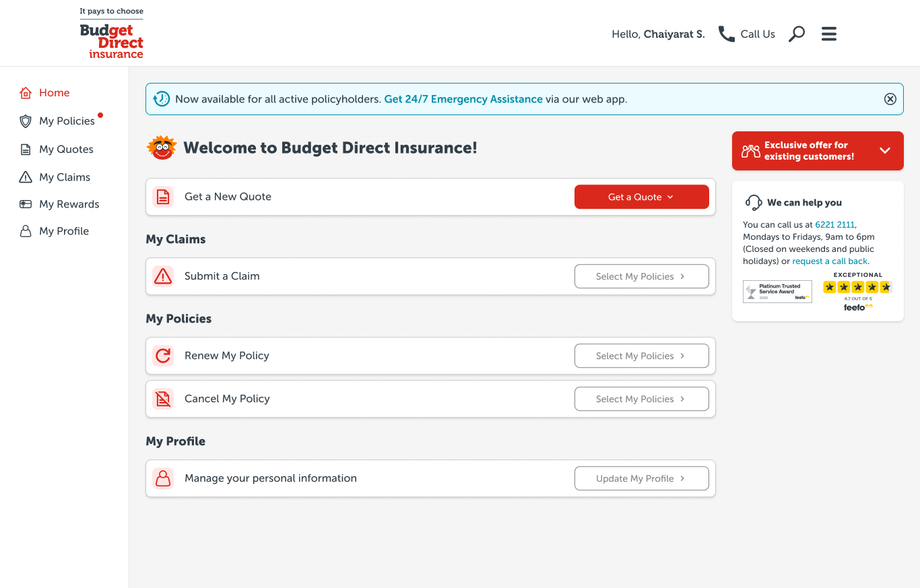Open My Profile in the sidebar
The image size is (920, 588).
click(64, 231)
